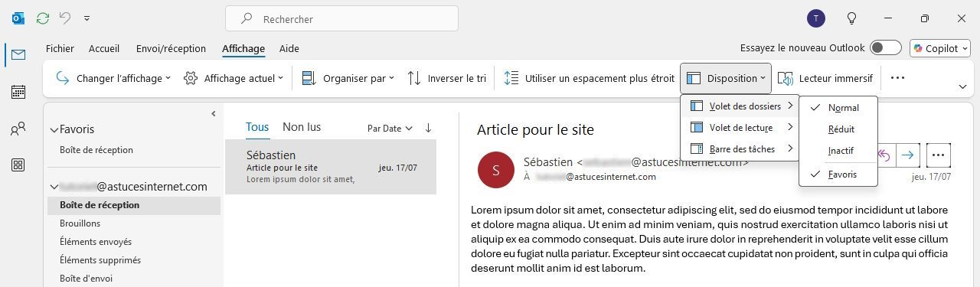This screenshot has width=980, height=287.
Task: Click the Forward arrow in reading pane
Action: (x=907, y=155)
